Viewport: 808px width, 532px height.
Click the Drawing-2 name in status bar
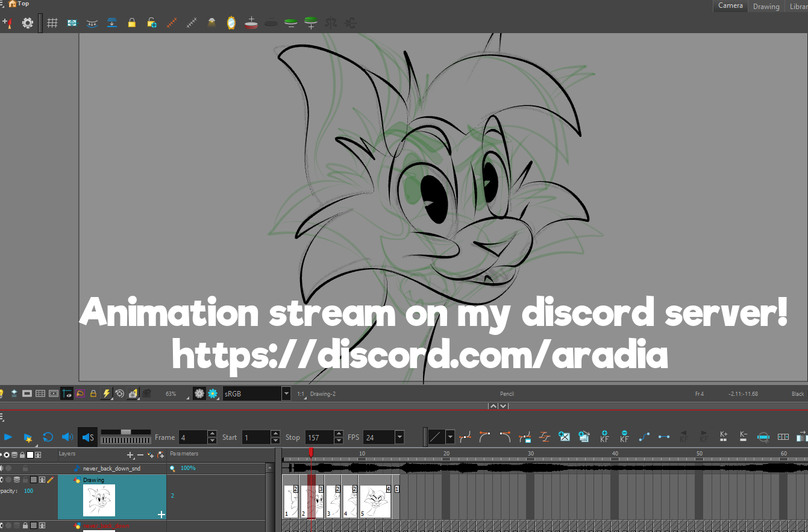tap(323, 394)
